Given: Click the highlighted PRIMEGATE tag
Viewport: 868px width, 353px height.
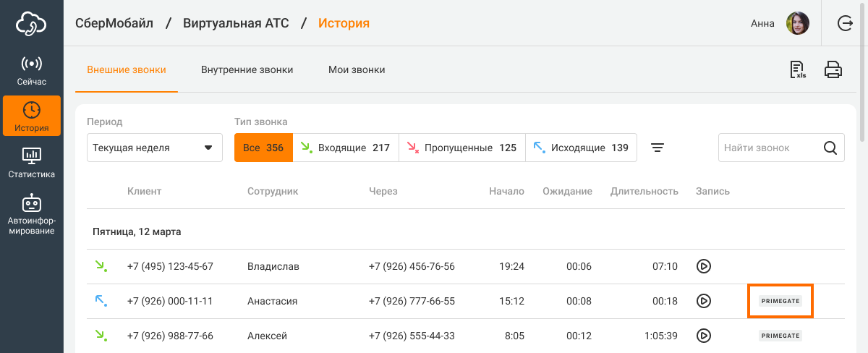Looking at the screenshot, I should click(780, 301).
